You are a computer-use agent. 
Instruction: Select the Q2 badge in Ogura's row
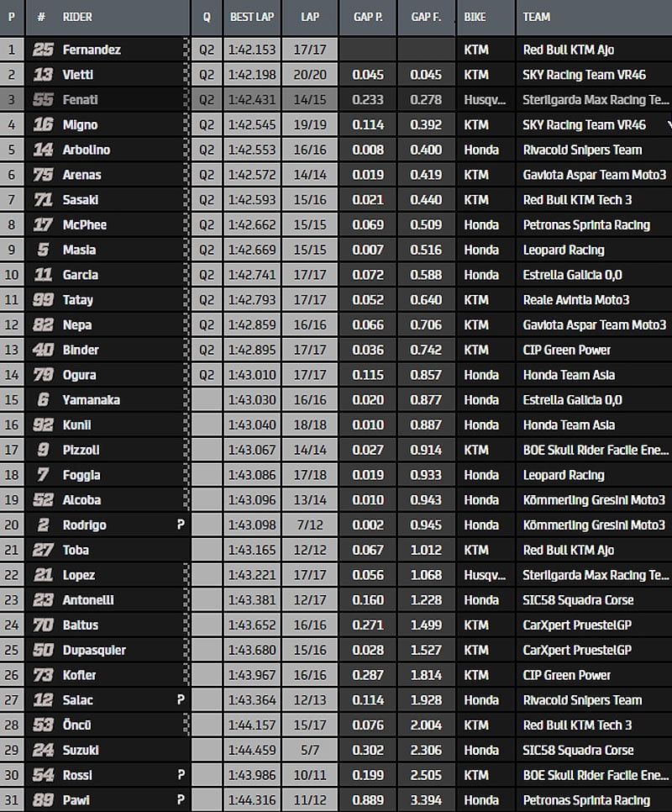point(207,375)
